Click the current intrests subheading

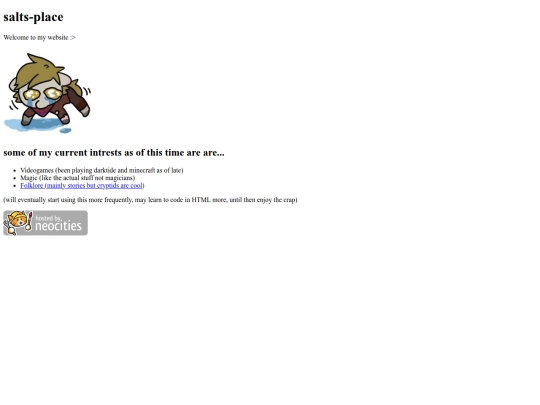(114, 153)
